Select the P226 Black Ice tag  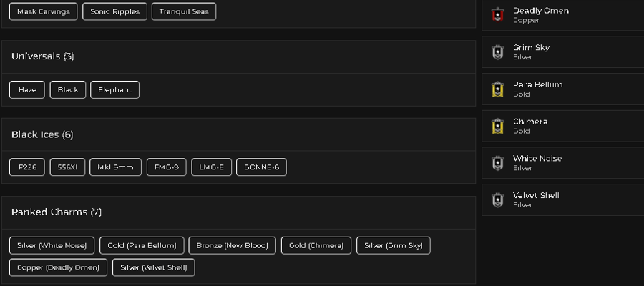click(x=27, y=167)
